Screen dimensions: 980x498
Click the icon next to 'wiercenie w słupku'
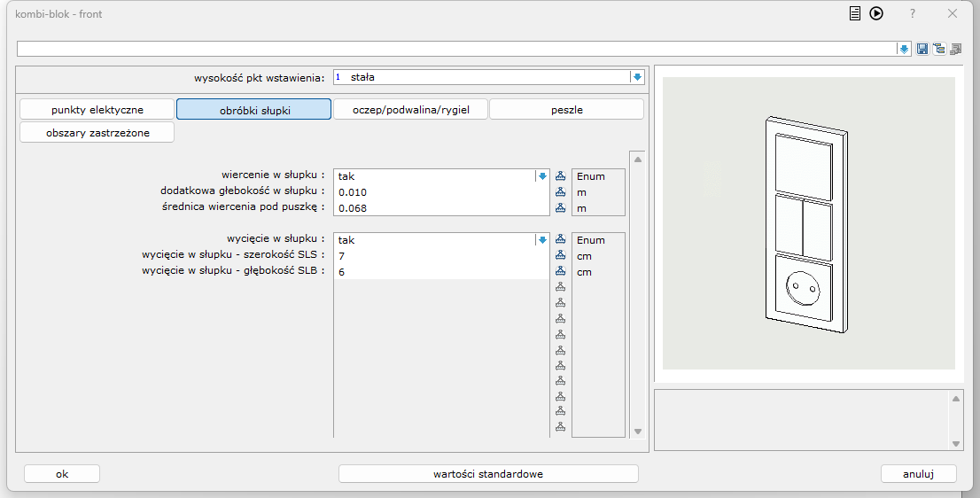coord(560,176)
